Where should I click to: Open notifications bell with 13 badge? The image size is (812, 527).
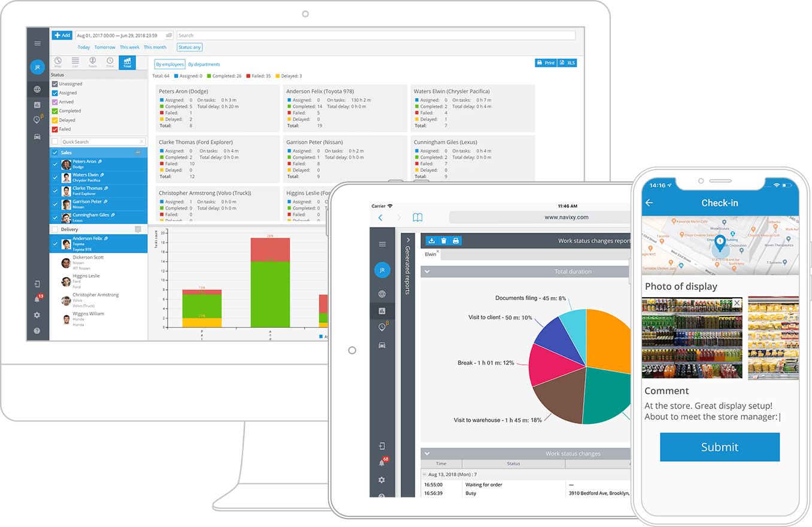[38, 298]
